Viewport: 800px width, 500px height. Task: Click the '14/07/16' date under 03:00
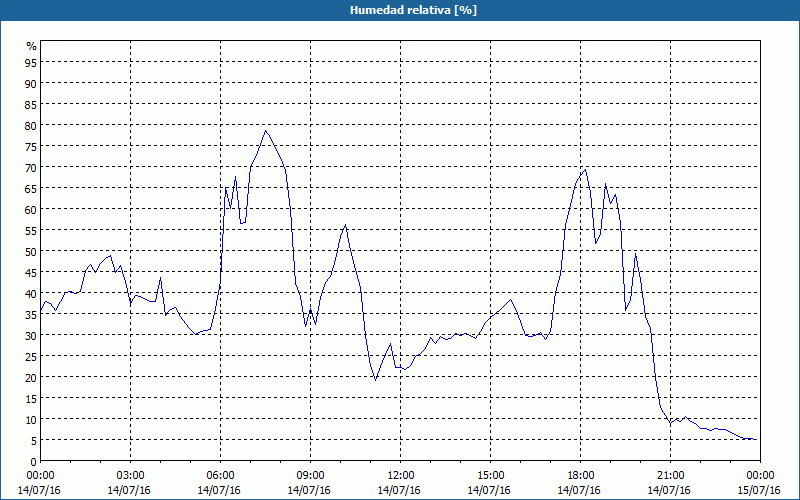129,490
